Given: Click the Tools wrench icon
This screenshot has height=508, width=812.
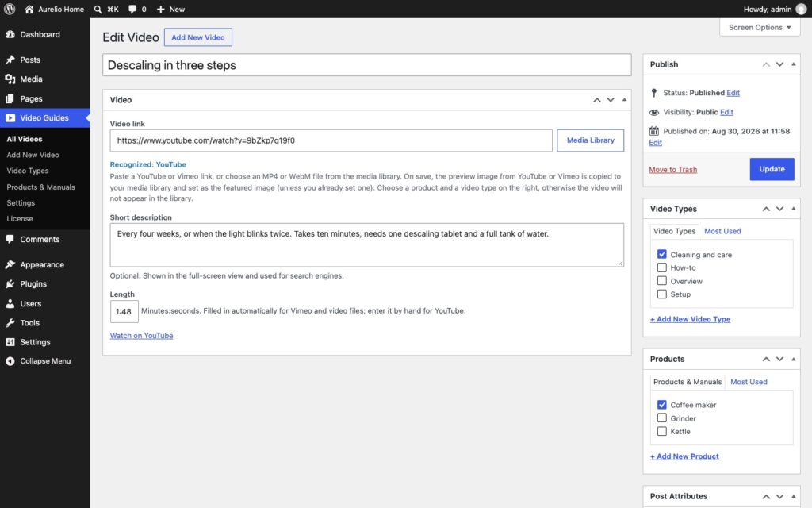Looking at the screenshot, I should point(10,322).
